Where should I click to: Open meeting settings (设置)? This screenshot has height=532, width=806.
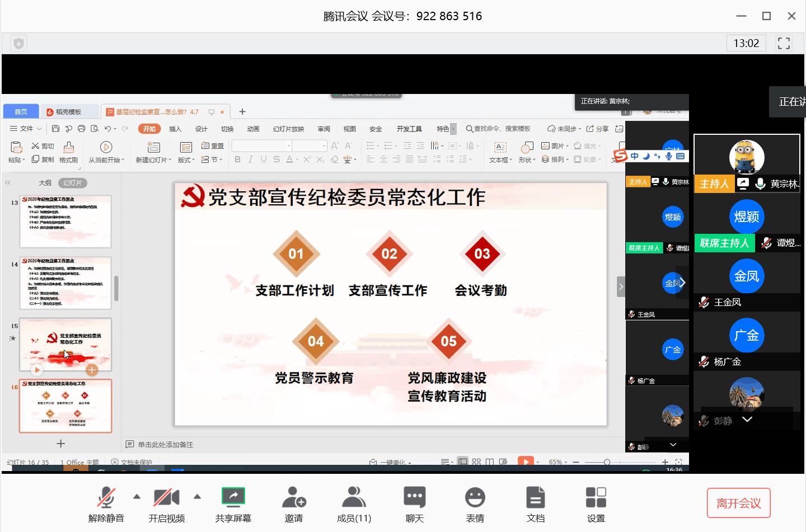click(596, 497)
